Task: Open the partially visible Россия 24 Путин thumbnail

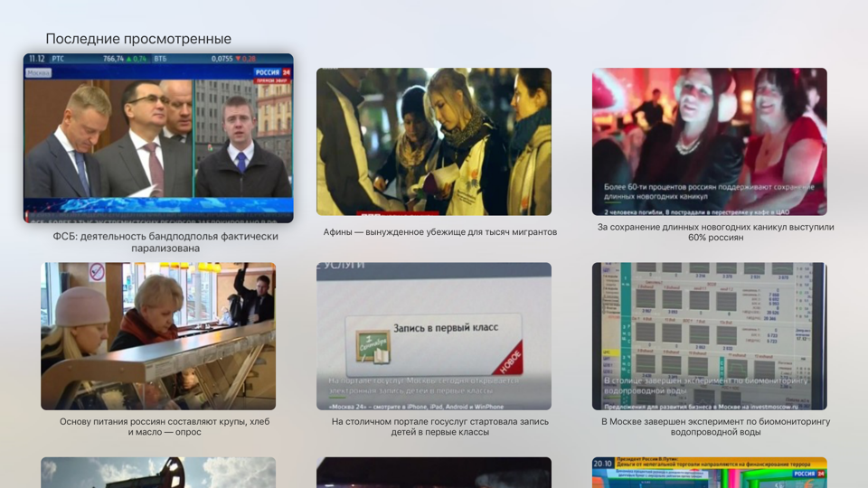Action: pyautogui.click(x=710, y=473)
